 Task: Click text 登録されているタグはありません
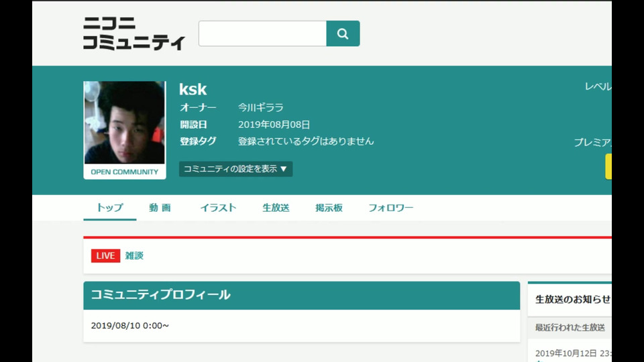pos(306,141)
